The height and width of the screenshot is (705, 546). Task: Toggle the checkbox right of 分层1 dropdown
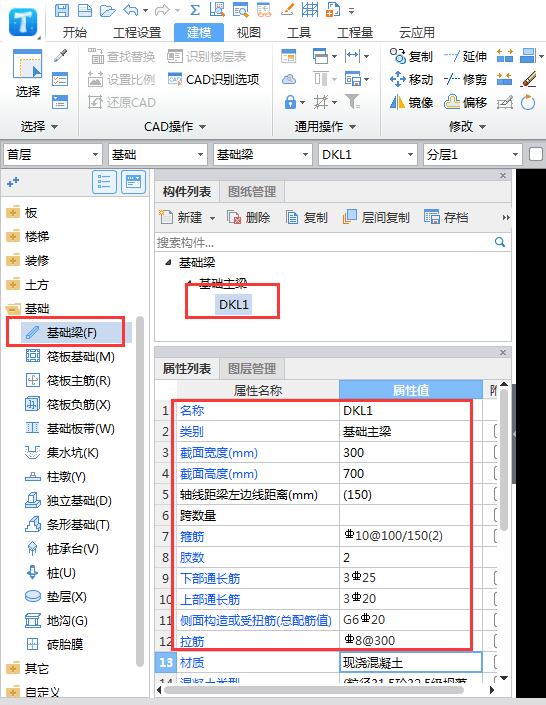pos(536,154)
